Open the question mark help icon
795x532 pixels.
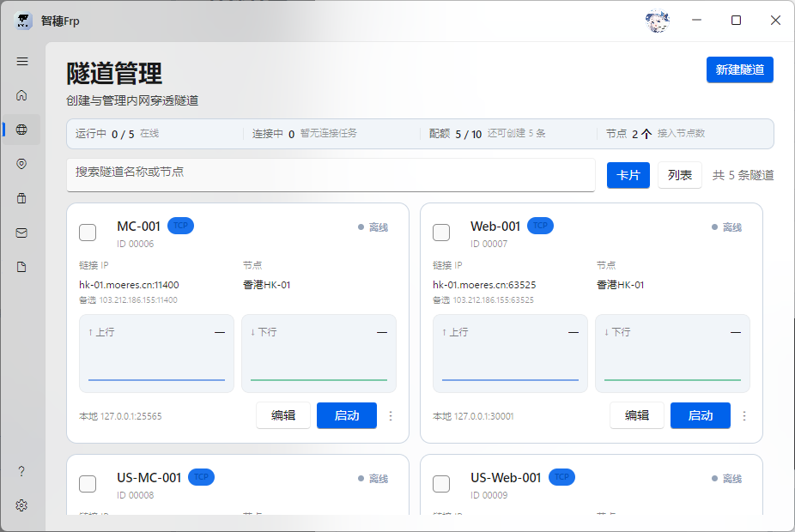(x=21, y=471)
